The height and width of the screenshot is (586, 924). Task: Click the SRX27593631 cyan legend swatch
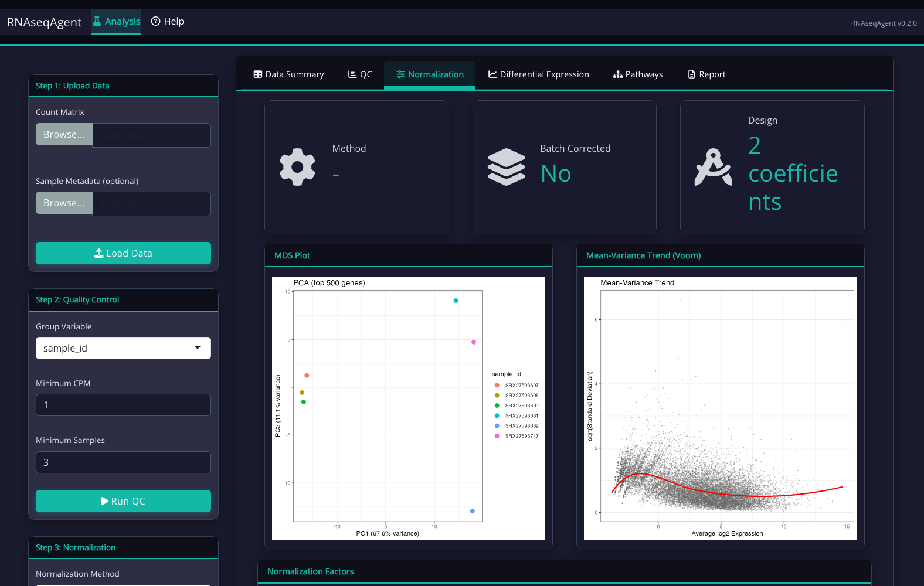pyautogui.click(x=497, y=415)
